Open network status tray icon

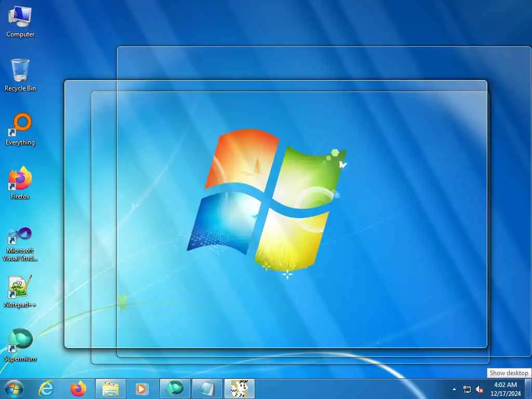467,390
